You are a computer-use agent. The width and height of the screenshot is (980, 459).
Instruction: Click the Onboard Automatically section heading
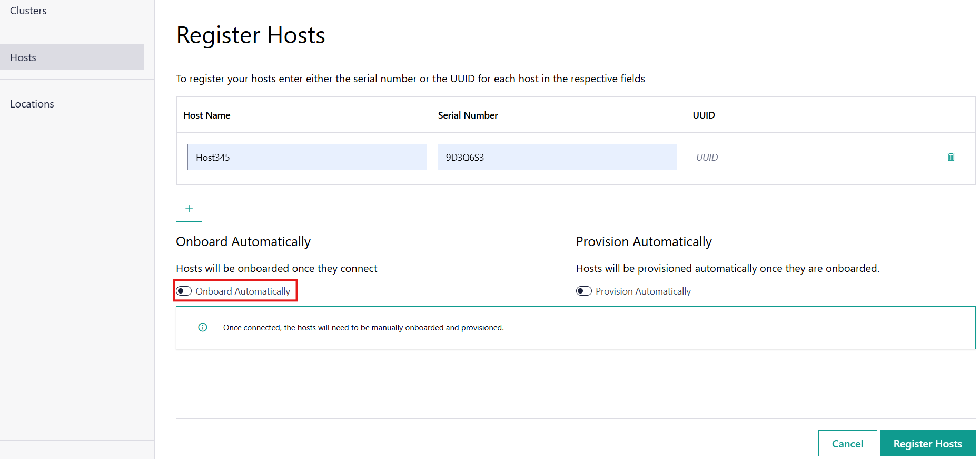243,241
